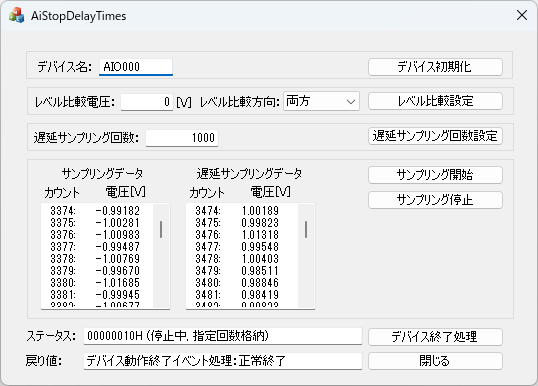Click the 遅延サンプリング回数設定 button
The image size is (538, 386).
point(435,136)
